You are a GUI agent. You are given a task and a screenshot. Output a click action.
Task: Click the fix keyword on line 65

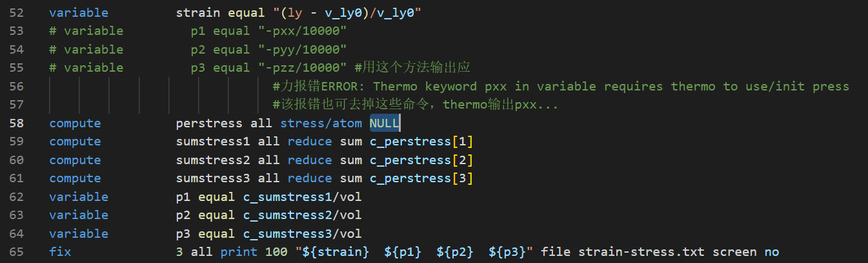pyautogui.click(x=60, y=252)
